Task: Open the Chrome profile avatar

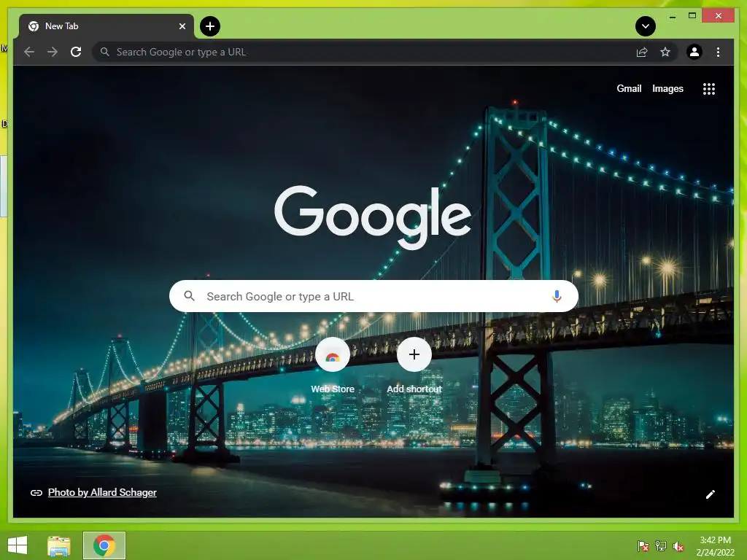Action: tap(694, 52)
